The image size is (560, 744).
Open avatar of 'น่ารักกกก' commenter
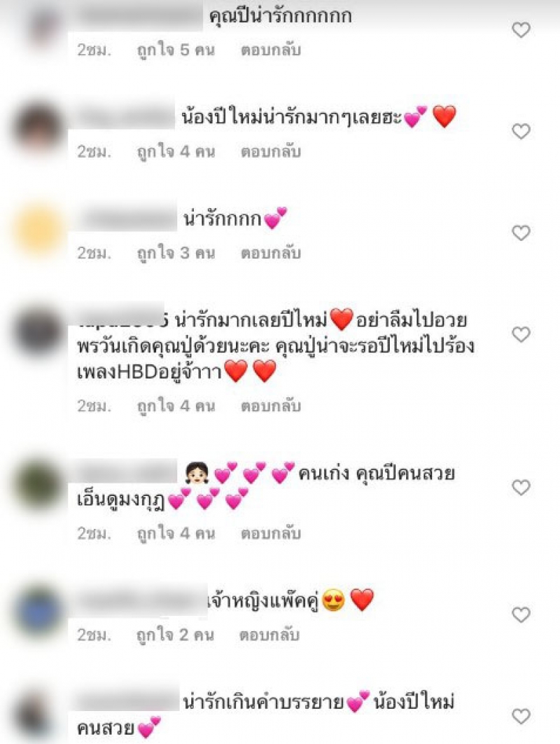click(39, 230)
